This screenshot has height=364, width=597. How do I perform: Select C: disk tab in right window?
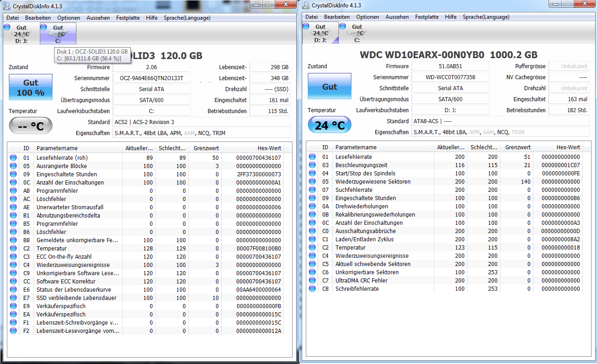click(357, 33)
